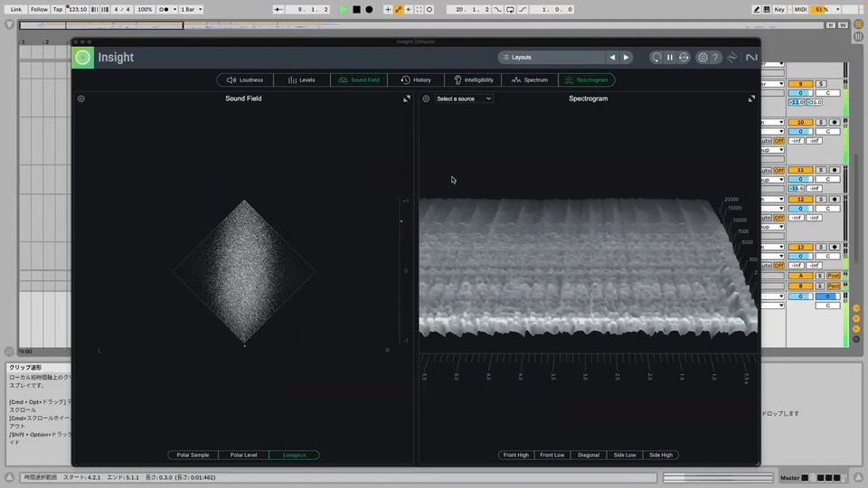Switch to Spectrum tab

tap(530, 80)
